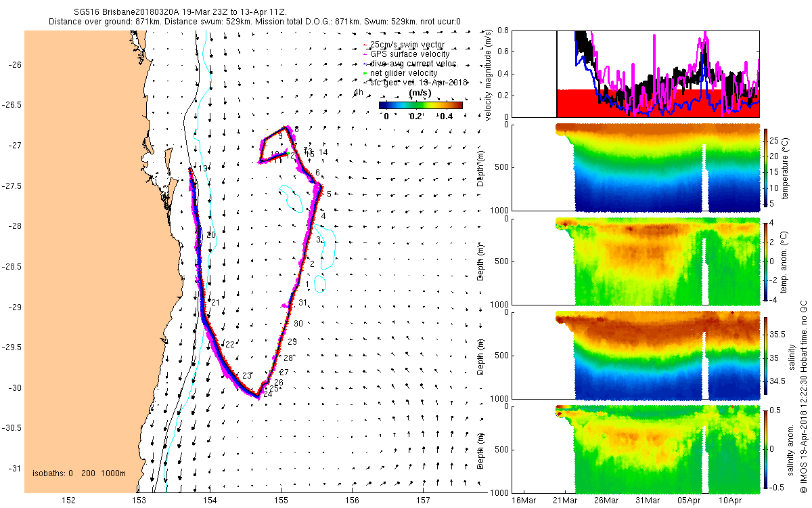This screenshot has height=508, width=812.
Task: Click the '-27.5' latitude tick label
Action: click(x=12, y=186)
